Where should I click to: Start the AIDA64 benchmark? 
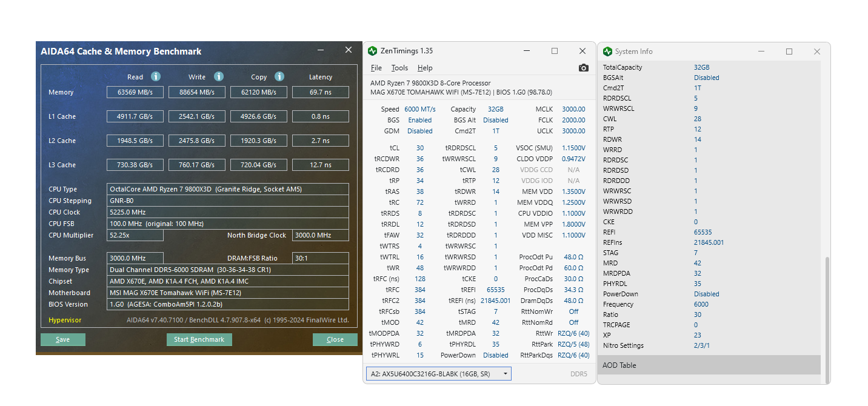click(x=199, y=339)
